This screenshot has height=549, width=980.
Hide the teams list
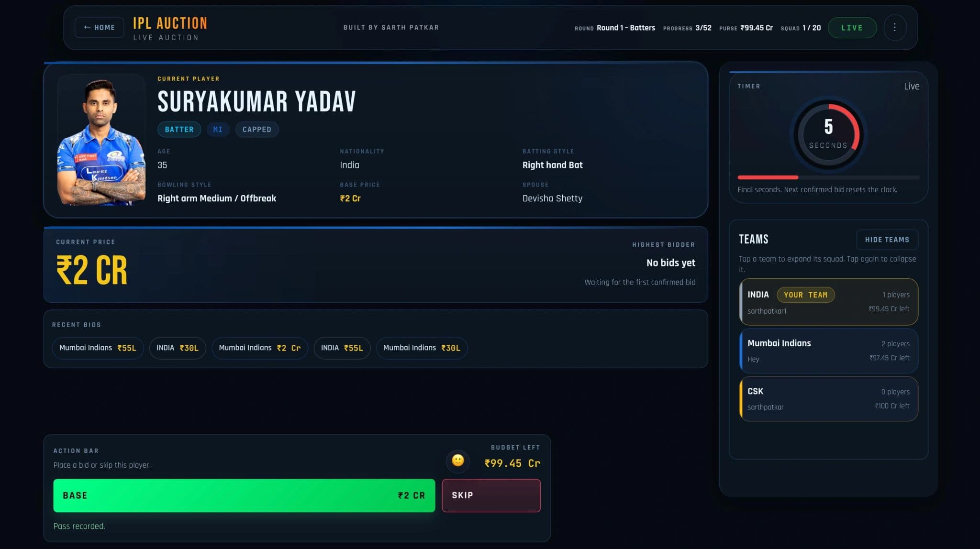coord(887,240)
